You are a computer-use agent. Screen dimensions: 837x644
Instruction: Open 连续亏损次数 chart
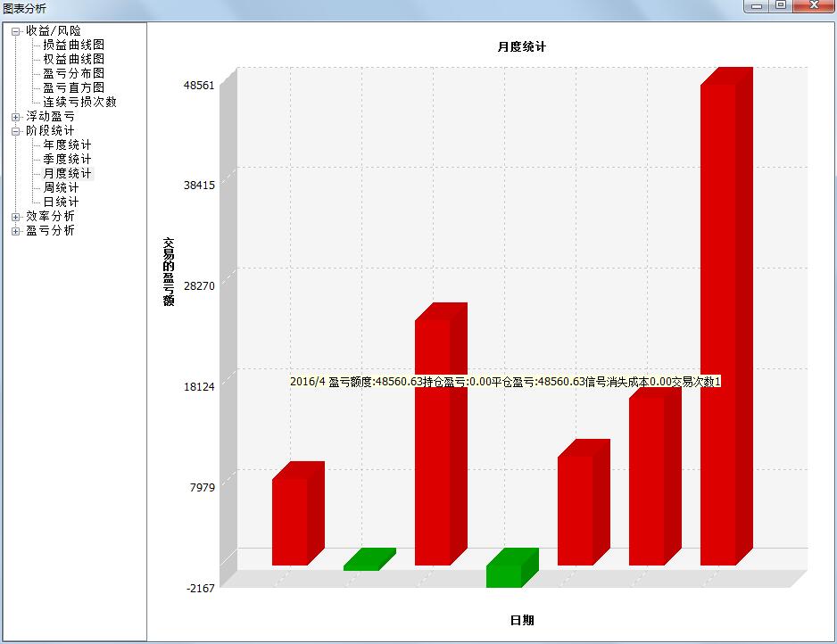click(x=79, y=102)
